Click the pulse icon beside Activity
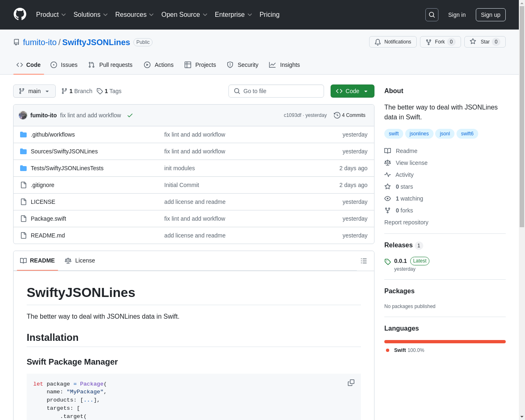 388,175
